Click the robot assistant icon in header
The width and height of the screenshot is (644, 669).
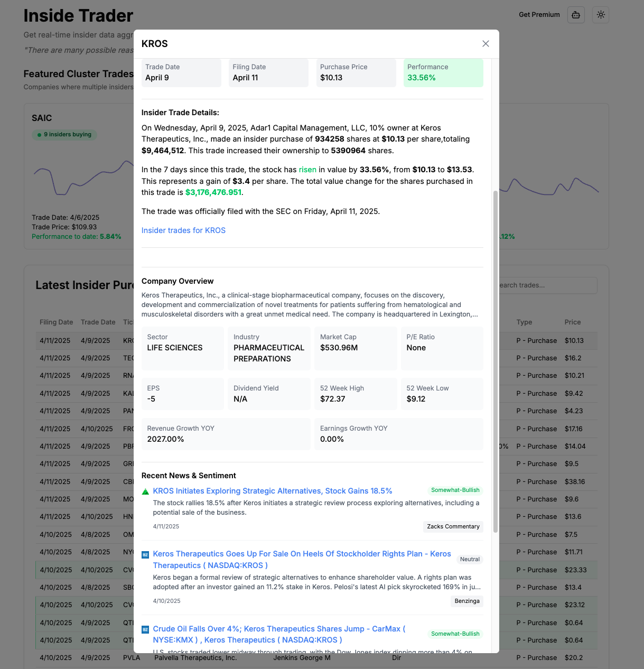(576, 15)
